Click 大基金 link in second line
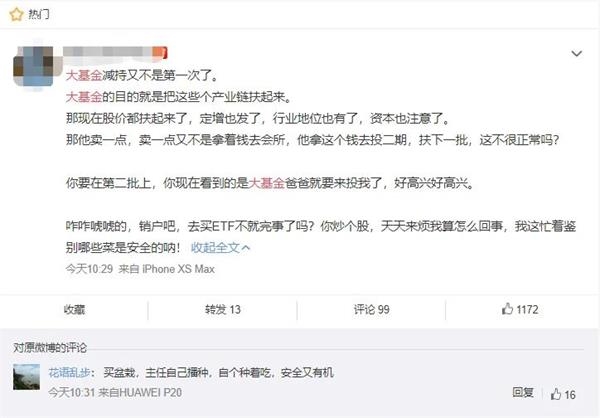The height and width of the screenshot is (418, 600). point(84,97)
